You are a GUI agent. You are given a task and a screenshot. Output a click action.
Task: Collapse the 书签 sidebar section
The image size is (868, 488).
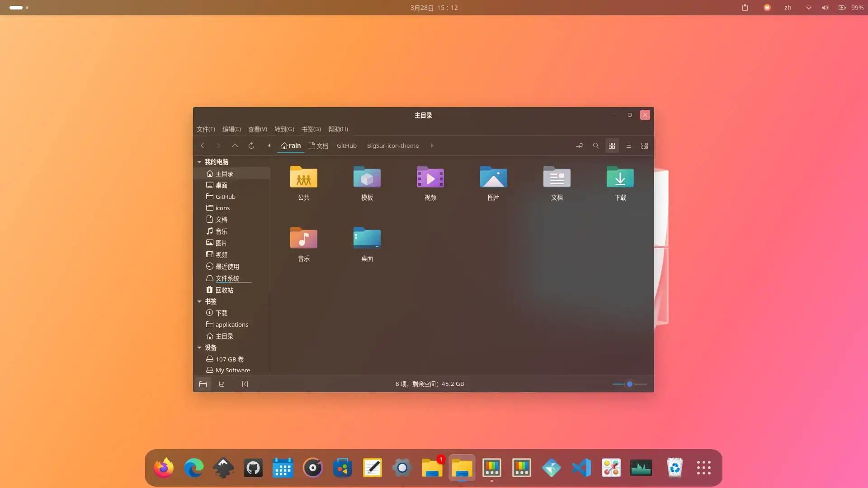[199, 301]
